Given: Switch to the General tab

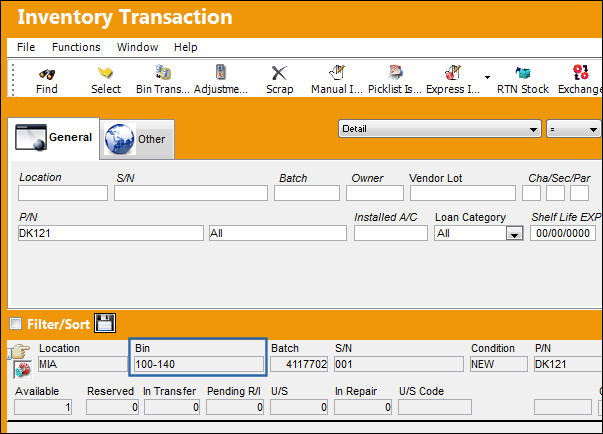Looking at the screenshot, I should [53, 138].
